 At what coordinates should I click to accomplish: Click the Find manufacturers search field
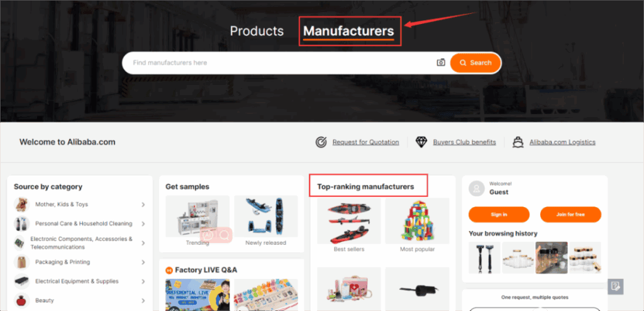click(279, 63)
